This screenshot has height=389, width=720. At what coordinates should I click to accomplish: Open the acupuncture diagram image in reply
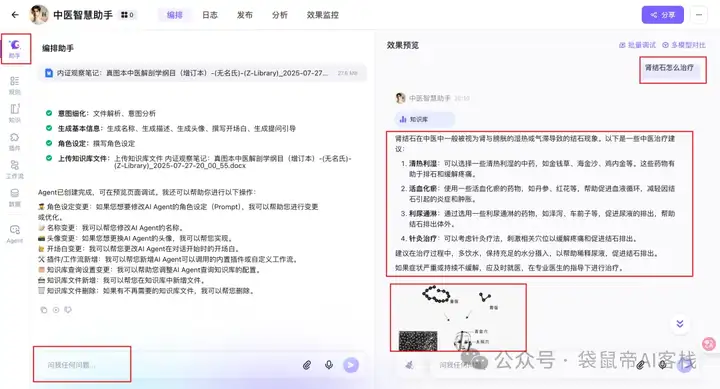[458, 317]
